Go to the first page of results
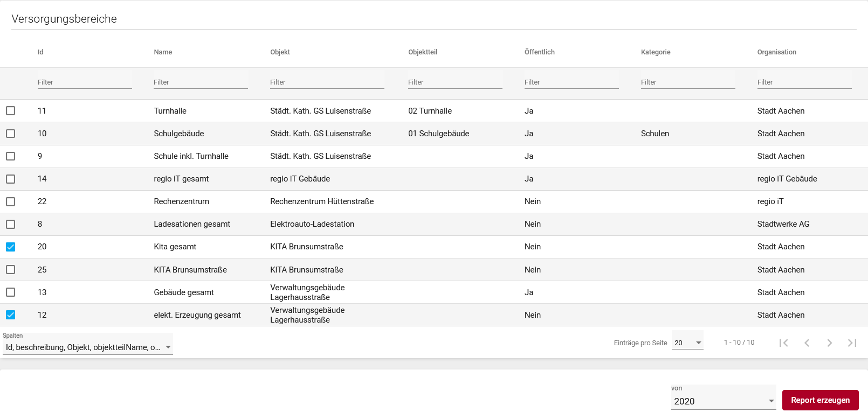Screen dimensions: 868x419 tap(784, 343)
